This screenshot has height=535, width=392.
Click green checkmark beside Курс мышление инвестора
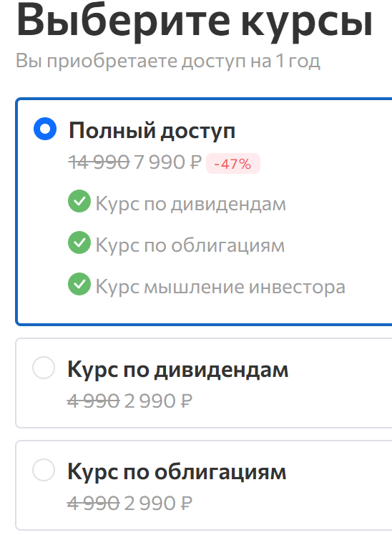[x=79, y=284]
